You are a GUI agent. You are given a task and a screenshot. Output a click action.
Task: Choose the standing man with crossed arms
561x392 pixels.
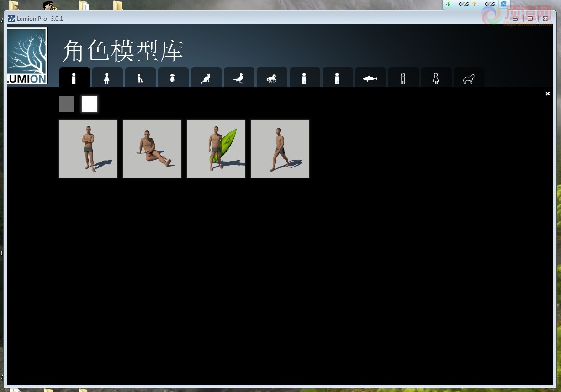[88, 149]
